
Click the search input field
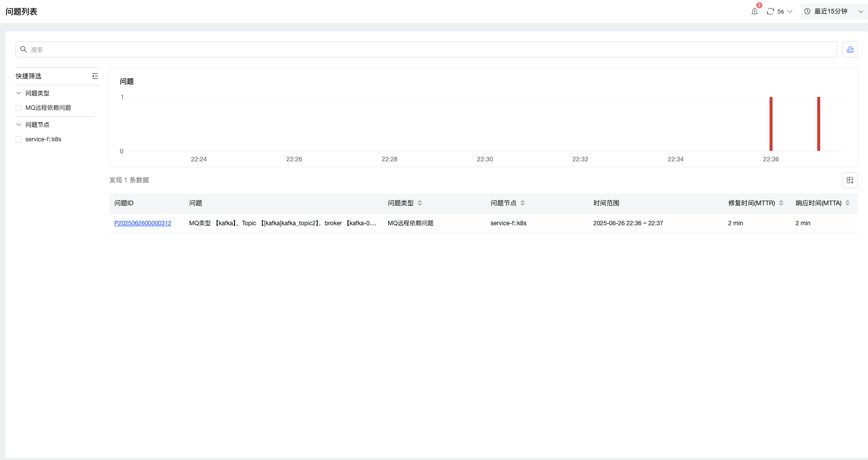pyautogui.click(x=426, y=49)
